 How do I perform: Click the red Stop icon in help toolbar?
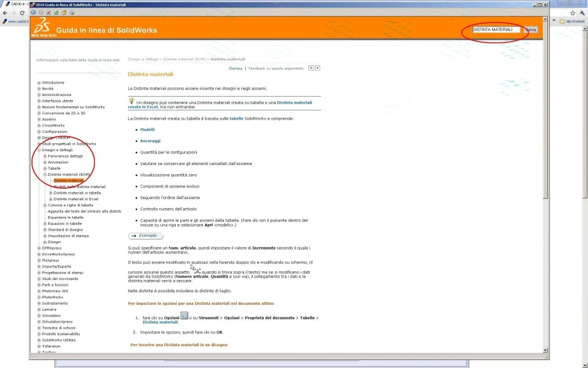pos(48,13)
